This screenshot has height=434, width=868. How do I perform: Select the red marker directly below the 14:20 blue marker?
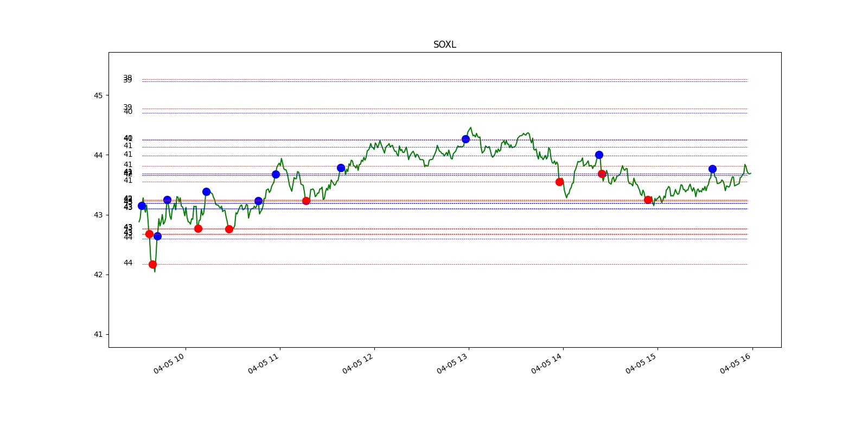pyautogui.click(x=602, y=174)
